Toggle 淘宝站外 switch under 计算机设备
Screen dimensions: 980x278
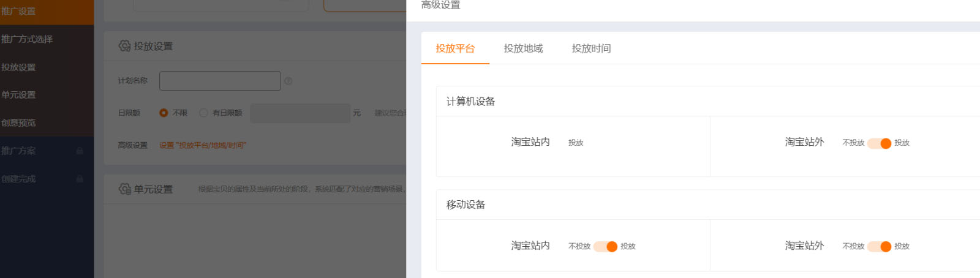(x=879, y=143)
